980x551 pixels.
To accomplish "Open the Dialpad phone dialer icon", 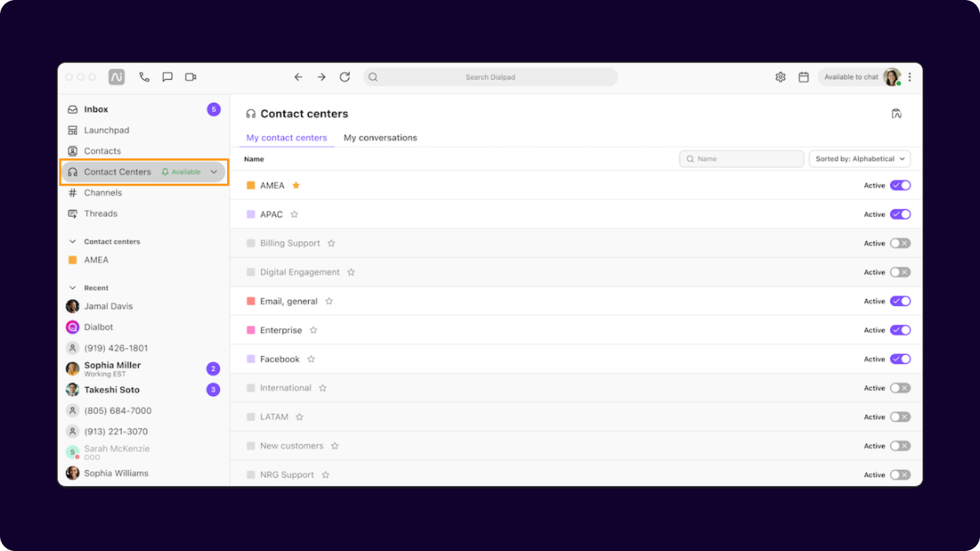I will coord(144,77).
